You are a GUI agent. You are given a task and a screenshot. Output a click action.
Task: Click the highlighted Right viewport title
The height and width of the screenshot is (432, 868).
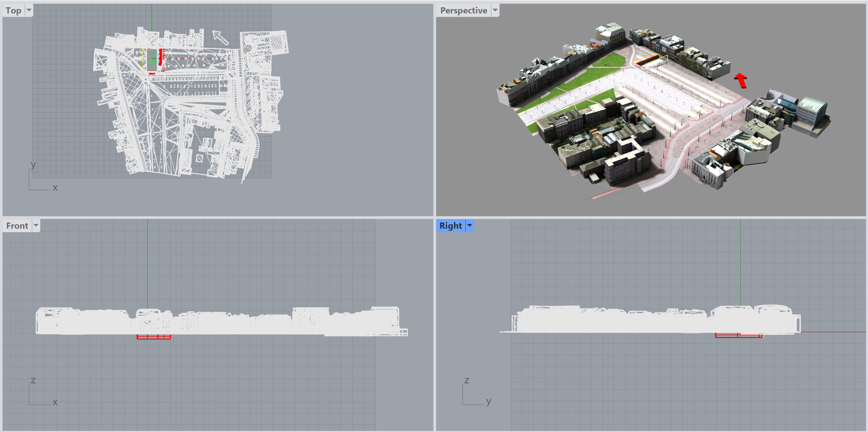[450, 225]
